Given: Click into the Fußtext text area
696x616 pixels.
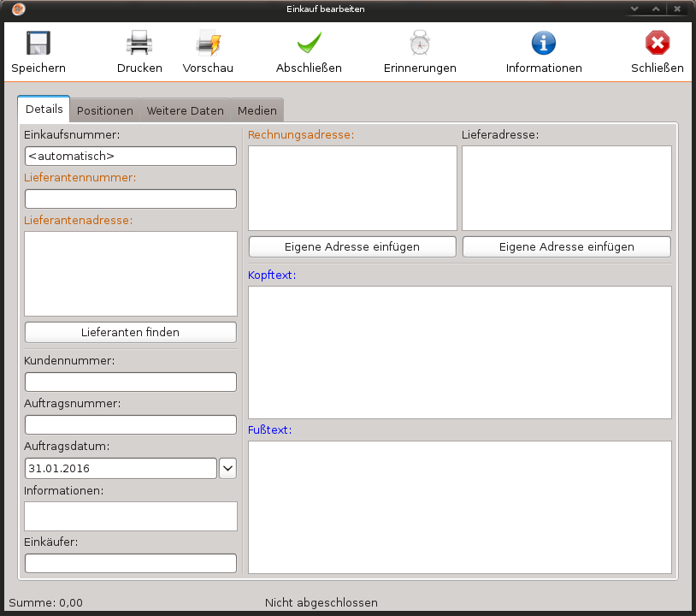Looking at the screenshot, I should (459, 506).
